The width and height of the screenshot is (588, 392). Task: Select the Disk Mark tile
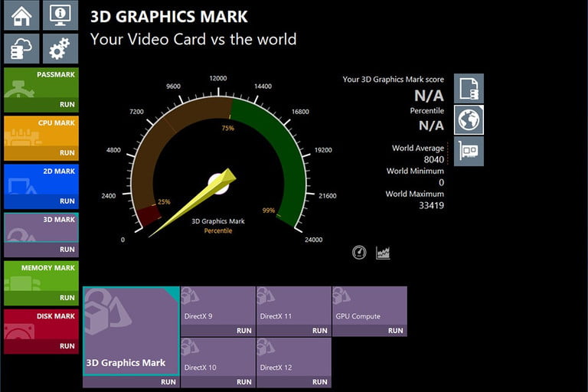click(41, 325)
